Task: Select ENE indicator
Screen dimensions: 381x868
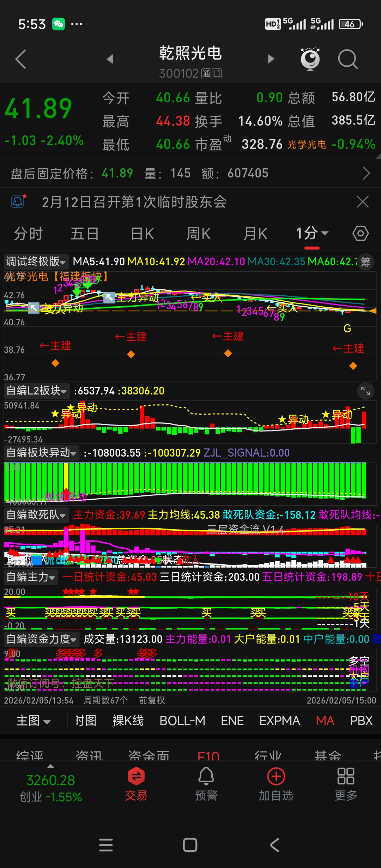Action: click(232, 721)
